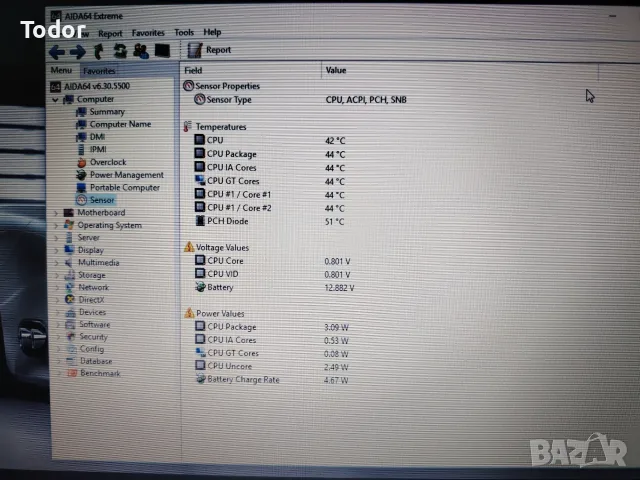640x480 pixels.
Task: Select AIDA64 v6.30.5500 root node
Action: [x=90, y=86]
